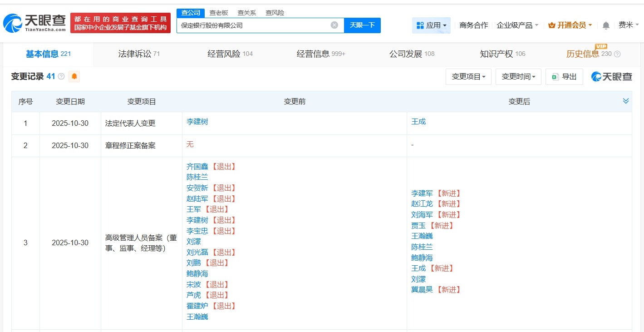Expand the table with the double-chevron arrow
Image resolution: width=644 pixels, height=332 pixels.
[x=625, y=100]
